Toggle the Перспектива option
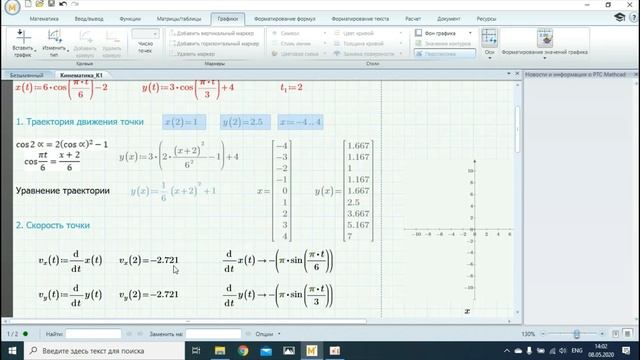The image size is (640, 360). pos(444,53)
